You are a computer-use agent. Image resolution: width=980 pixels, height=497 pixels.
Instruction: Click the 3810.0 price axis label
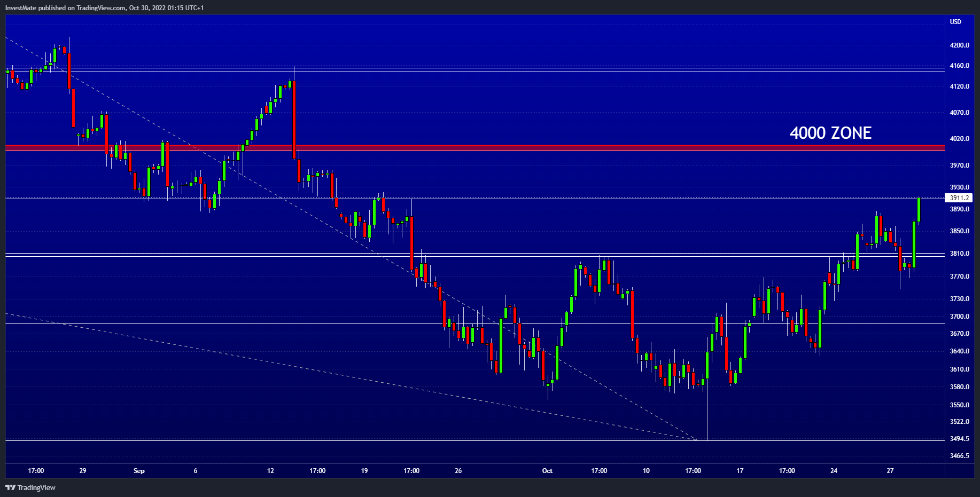point(959,254)
